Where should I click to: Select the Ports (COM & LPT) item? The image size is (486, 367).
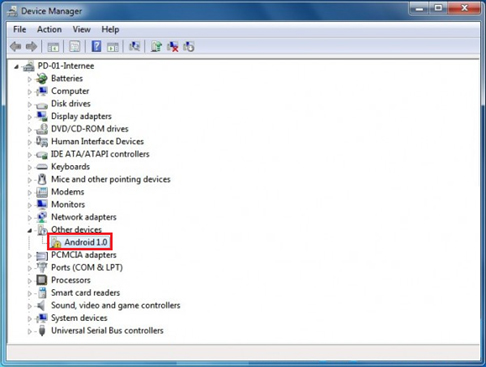87,268
